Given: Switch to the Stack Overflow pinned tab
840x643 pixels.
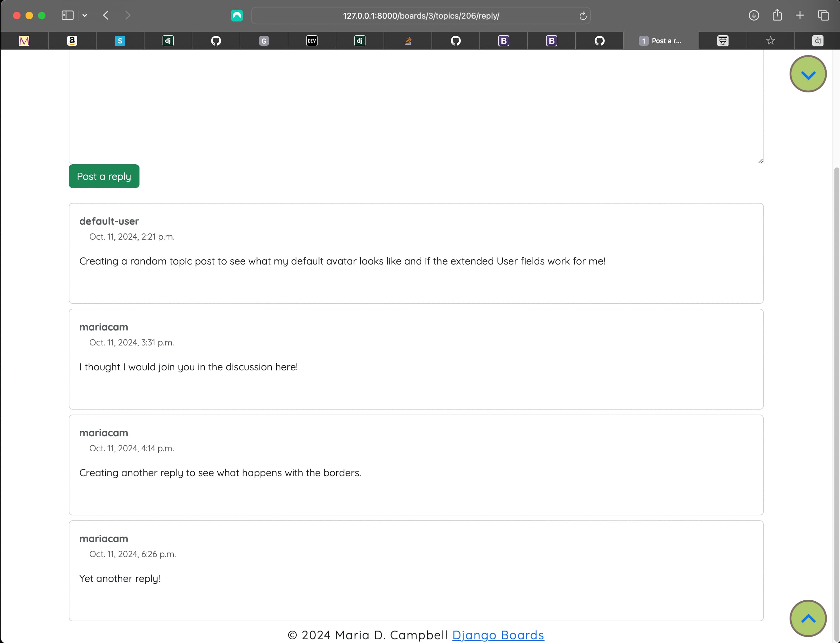Looking at the screenshot, I should tap(408, 40).
